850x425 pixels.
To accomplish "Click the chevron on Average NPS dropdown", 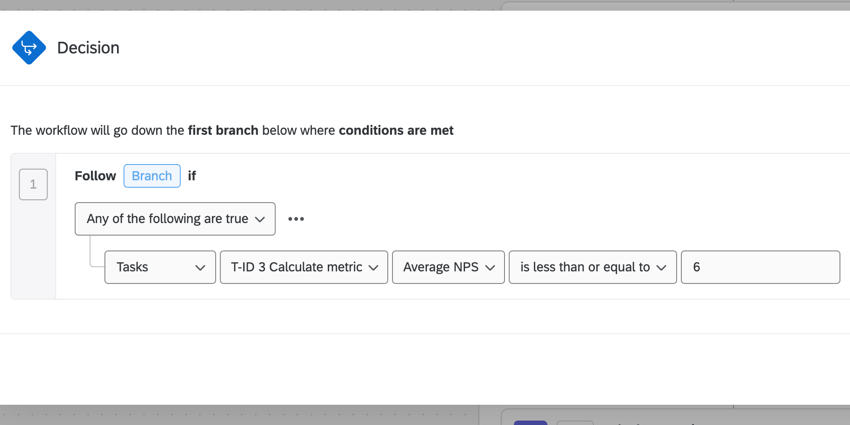I will [x=490, y=268].
